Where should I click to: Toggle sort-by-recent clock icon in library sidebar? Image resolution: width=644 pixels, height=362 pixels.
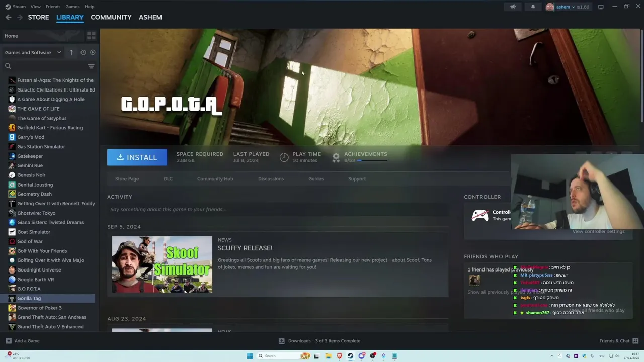click(x=83, y=52)
